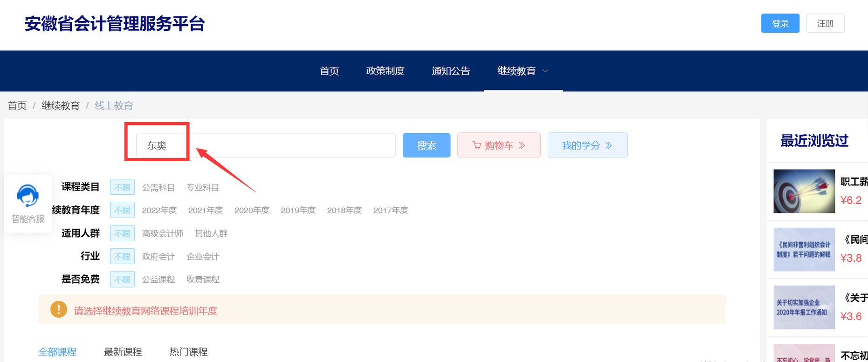Choose 公益课程 free course filter
This screenshot has width=868, height=362.
pos(158,279)
